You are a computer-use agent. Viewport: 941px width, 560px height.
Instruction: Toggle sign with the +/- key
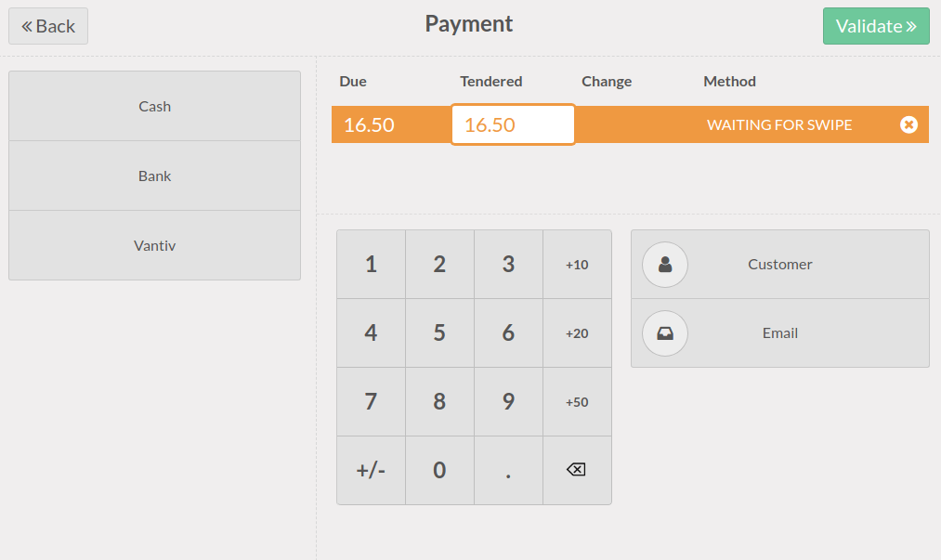(371, 470)
